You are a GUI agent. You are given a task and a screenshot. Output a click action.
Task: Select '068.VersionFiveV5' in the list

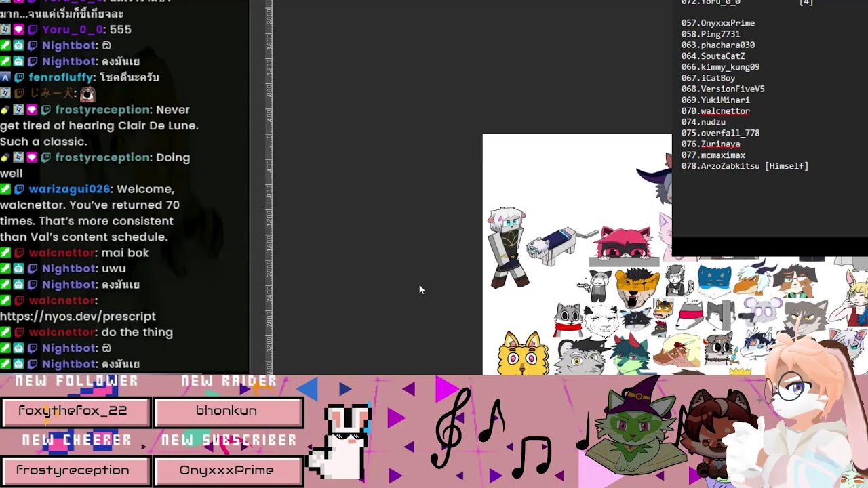tap(723, 89)
